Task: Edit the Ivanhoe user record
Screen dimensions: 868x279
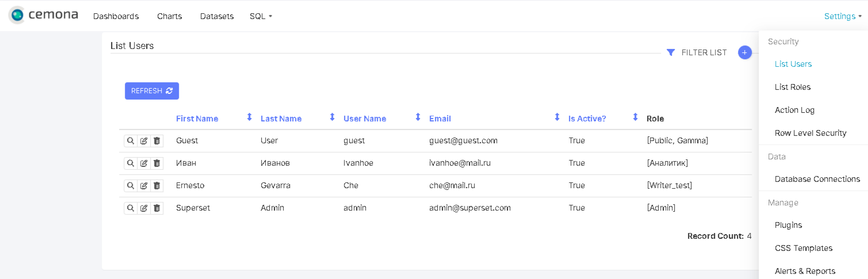Action: coord(144,163)
